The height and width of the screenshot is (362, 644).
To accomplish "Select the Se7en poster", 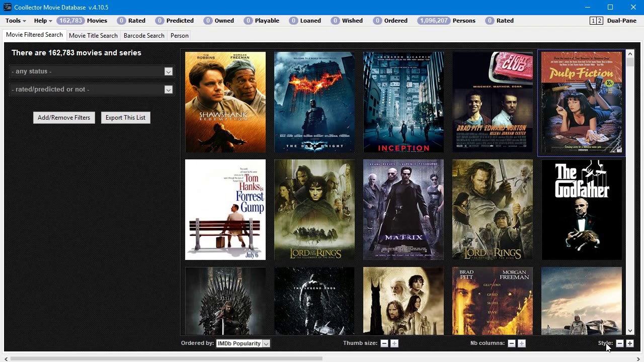I will tap(493, 301).
